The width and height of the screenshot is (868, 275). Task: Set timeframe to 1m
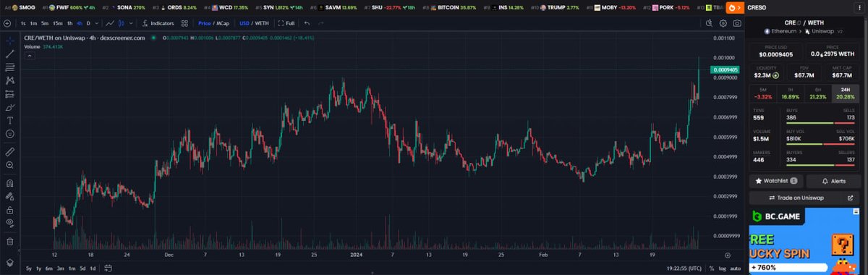click(34, 23)
